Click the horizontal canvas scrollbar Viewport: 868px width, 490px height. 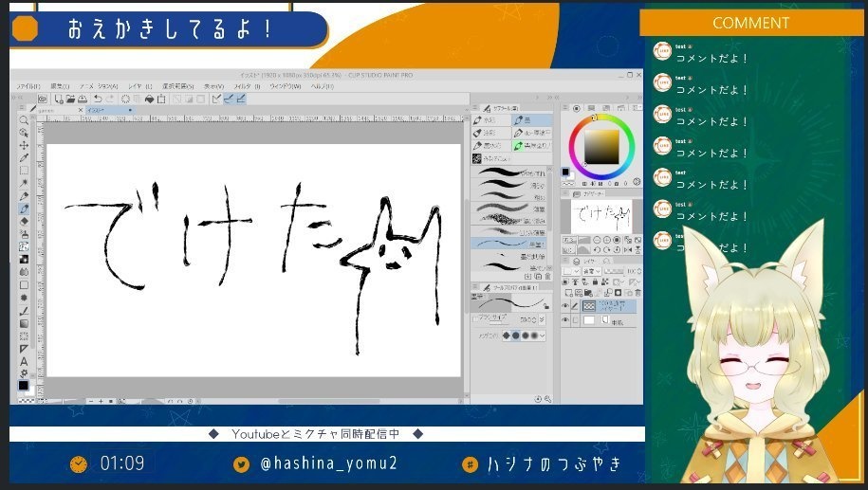pos(329,401)
